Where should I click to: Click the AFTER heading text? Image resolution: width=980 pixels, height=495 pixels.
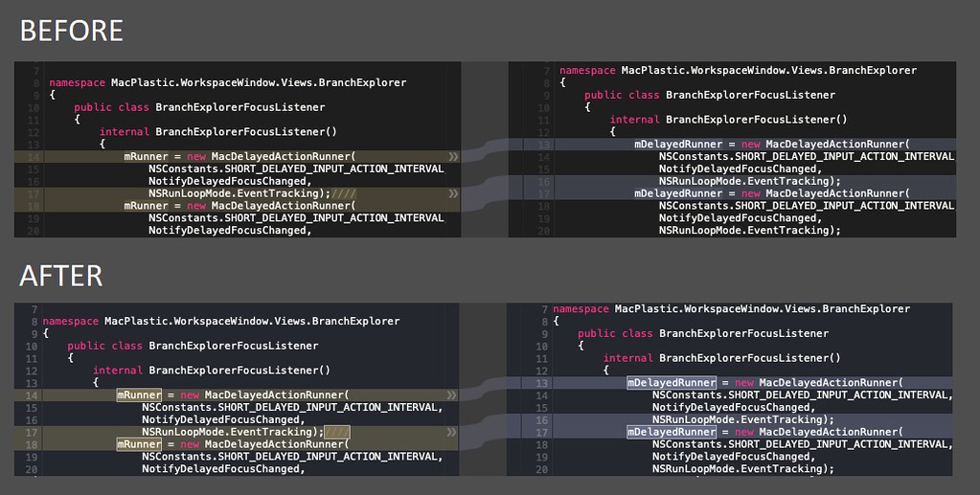point(60,276)
